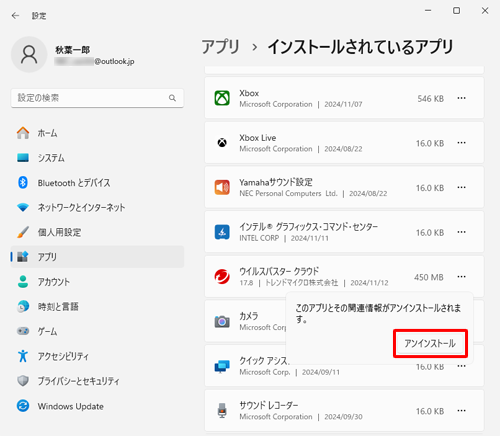Click the Xbox app name text
500x436 pixels.
pyautogui.click(x=249, y=93)
